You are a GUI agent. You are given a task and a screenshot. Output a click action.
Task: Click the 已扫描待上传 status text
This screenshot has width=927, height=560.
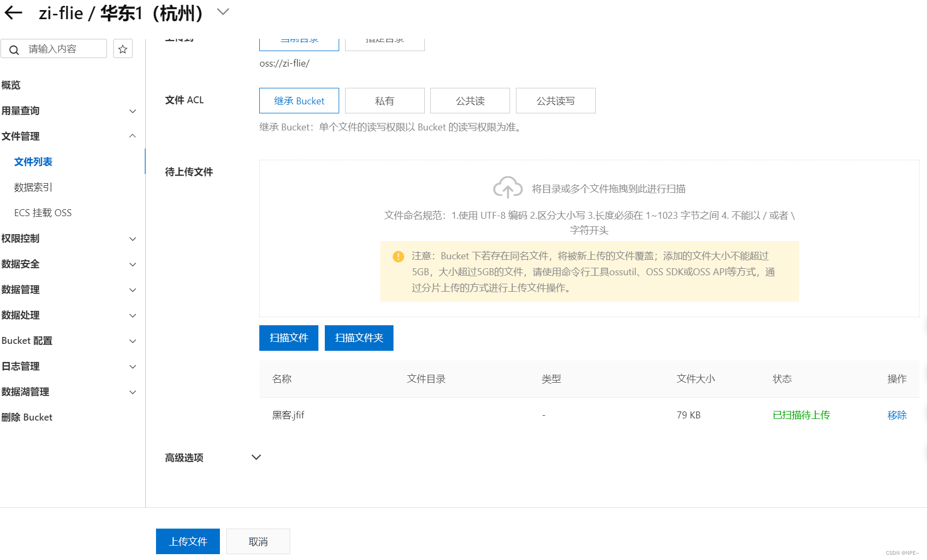point(801,415)
